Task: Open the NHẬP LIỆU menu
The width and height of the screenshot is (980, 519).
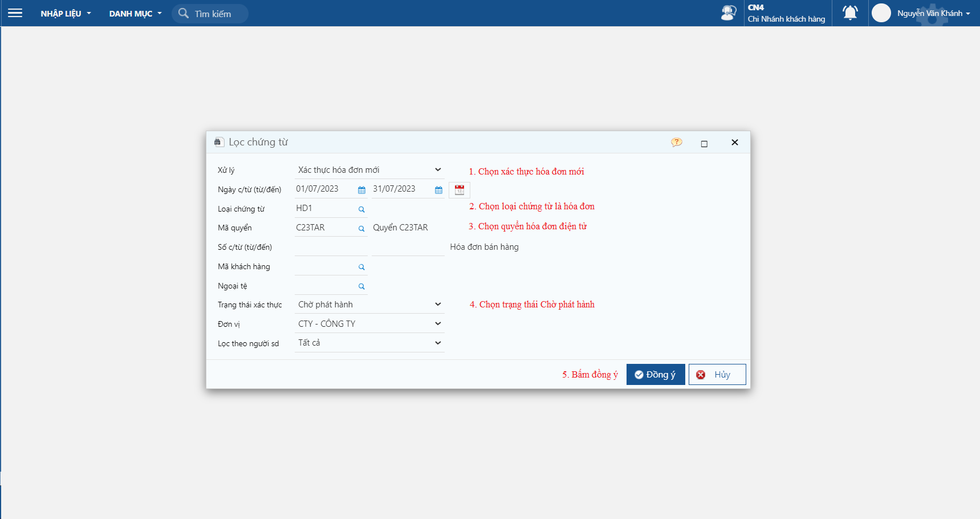Action: (65, 14)
